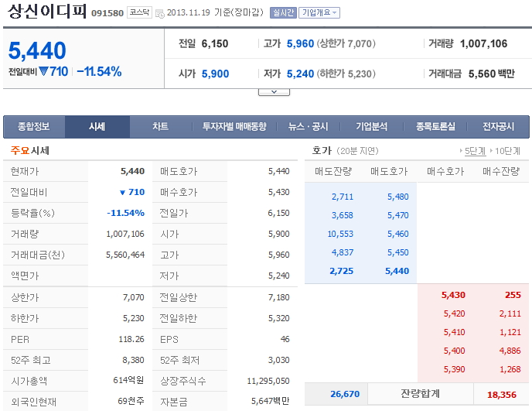Open the 종목토론실 discussion tab
Viewport: 532px width, 411px height.
[435, 127]
